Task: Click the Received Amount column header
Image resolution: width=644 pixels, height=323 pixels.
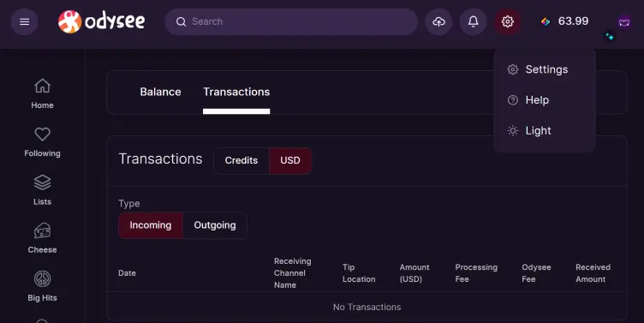Action: (593, 273)
